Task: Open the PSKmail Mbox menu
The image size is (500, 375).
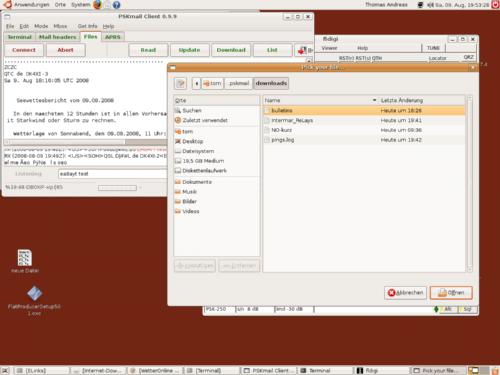Action: coord(60,26)
